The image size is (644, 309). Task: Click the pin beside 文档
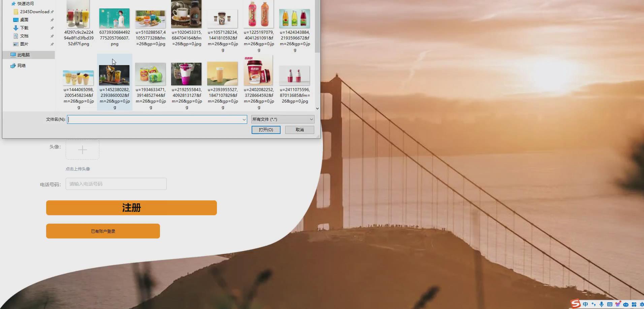point(52,36)
